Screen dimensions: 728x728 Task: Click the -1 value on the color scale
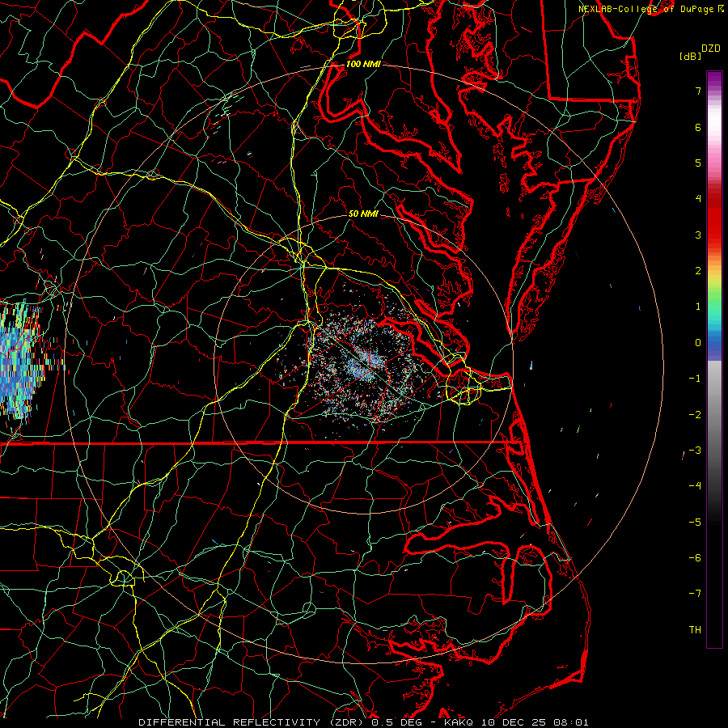point(695,379)
